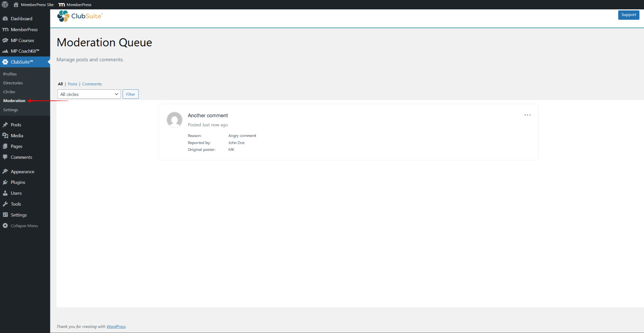The width and height of the screenshot is (644, 333).
Task: Click the Tools wrench icon
Action: click(5, 204)
